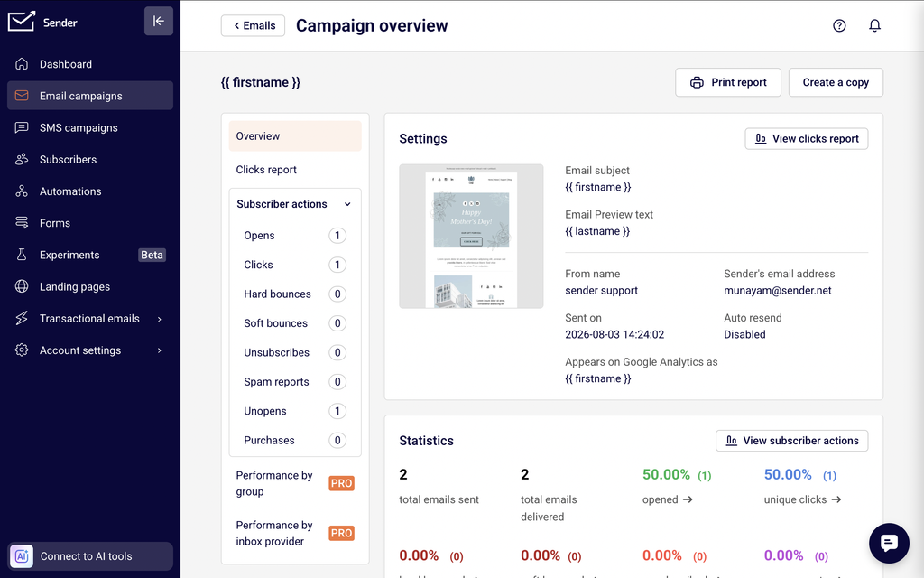Expand the Transactional emails submenu chevron
Screen dimensions: 924x578
[159, 319]
